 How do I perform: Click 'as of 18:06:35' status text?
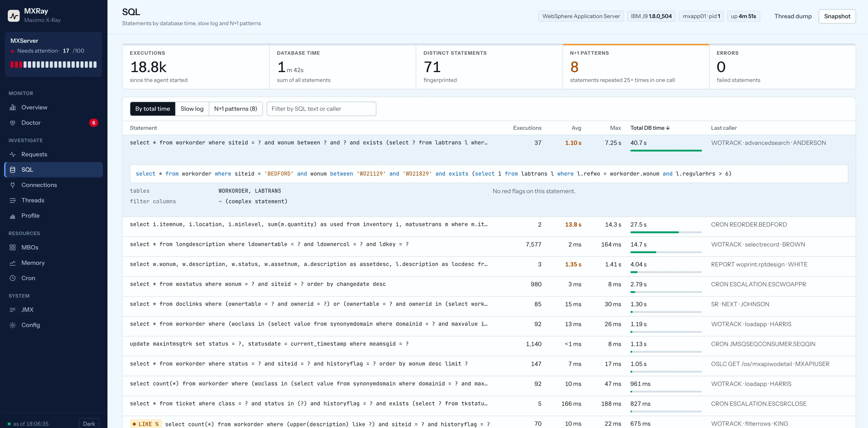click(x=31, y=424)
